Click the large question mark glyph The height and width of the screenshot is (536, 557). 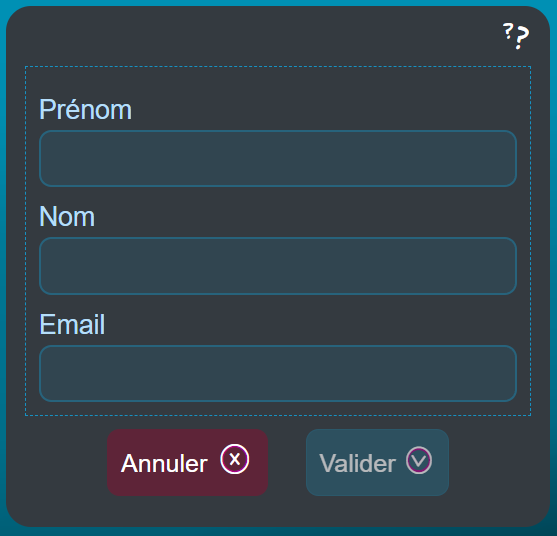pos(523,38)
